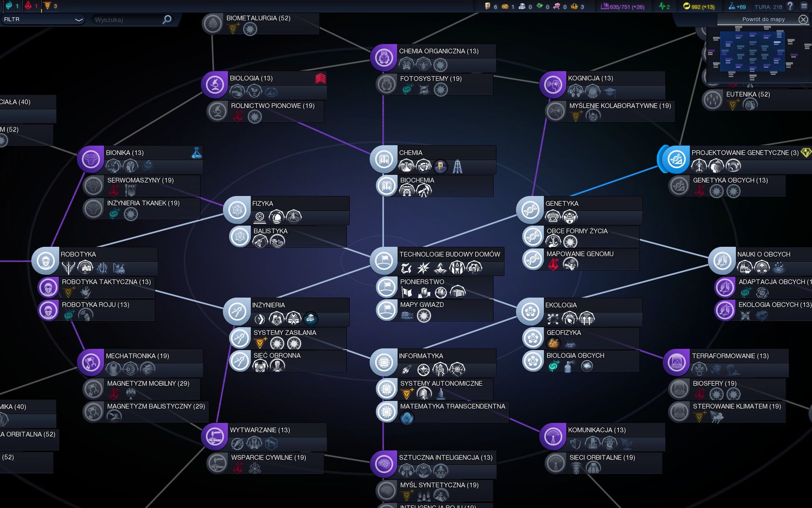Select the Terraformowanie technology icon

click(676, 362)
